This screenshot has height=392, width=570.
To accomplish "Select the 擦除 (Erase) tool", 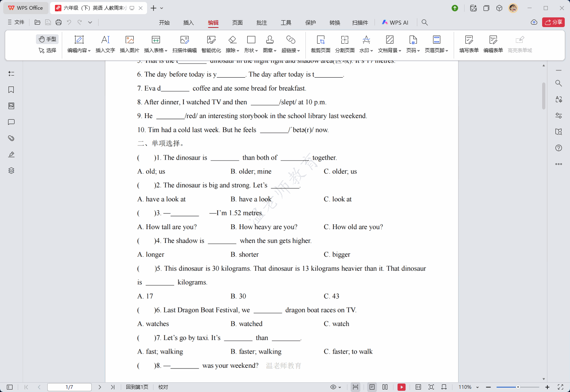I will pos(232,44).
